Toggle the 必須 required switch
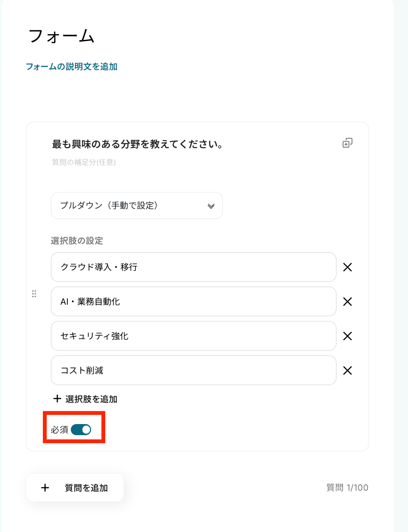408x532 pixels. coord(81,430)
